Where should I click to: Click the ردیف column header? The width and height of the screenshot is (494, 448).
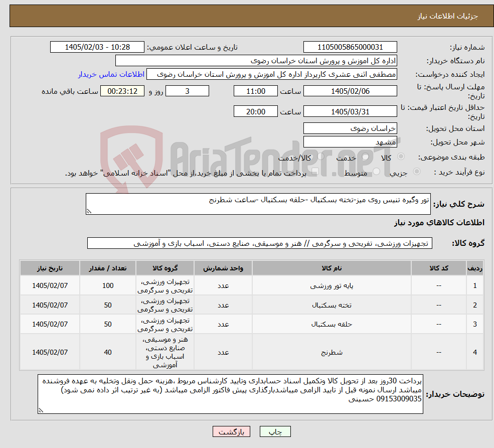[475, 268]
